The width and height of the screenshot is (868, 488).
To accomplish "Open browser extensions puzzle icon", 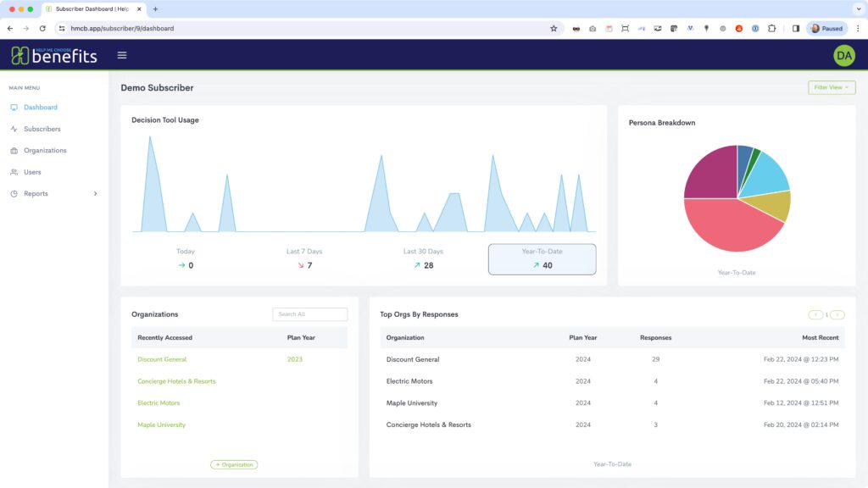I will coord(771,28).
